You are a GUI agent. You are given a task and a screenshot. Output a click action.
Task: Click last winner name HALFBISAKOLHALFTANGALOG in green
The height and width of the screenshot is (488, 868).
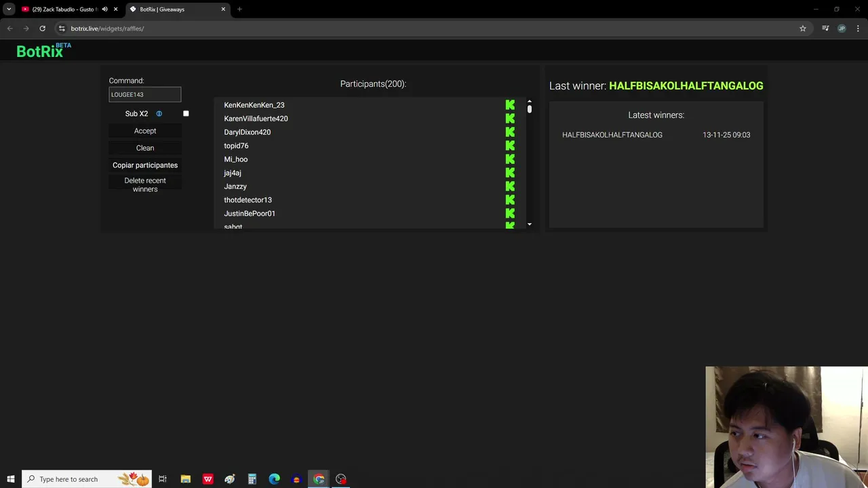click(686, 86)
